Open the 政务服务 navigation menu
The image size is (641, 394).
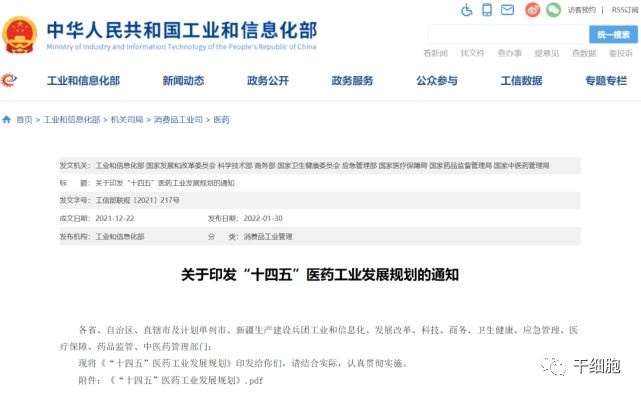pyautogui.click(x=352, y=81)
